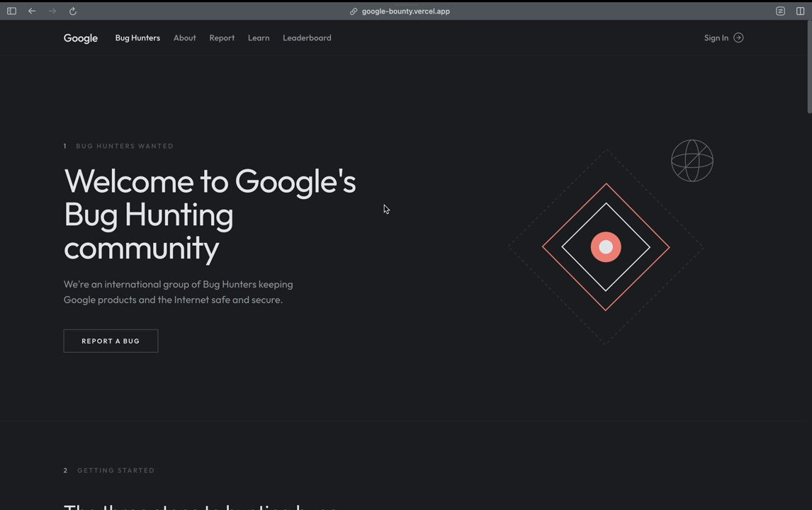This screenshot has height=510, width=812.
Task: Click the circled arrow next to Sign In
Action: coord(738,38)
